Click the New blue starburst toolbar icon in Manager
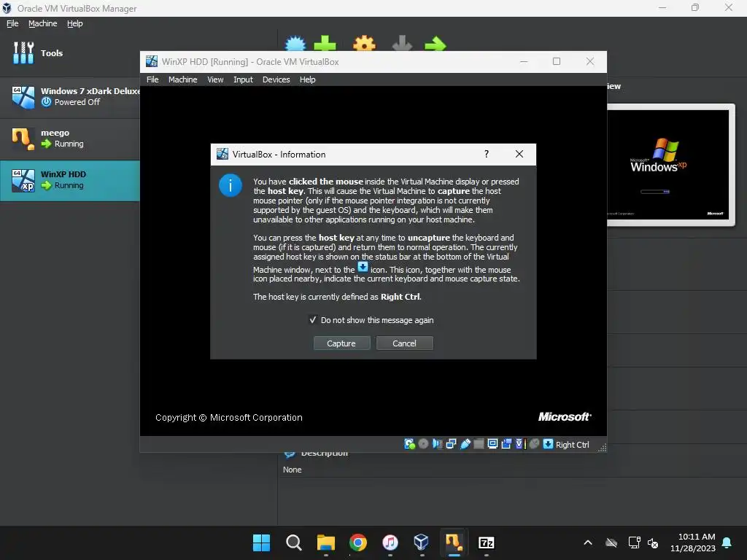The height and width of the screenshot is (560, 747). (x=295, y=44)
